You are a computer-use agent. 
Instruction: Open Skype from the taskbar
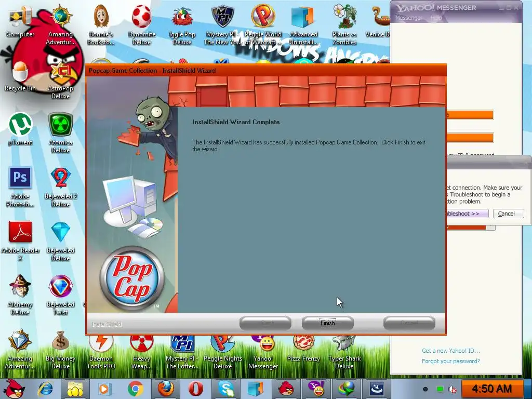[225, 389]
